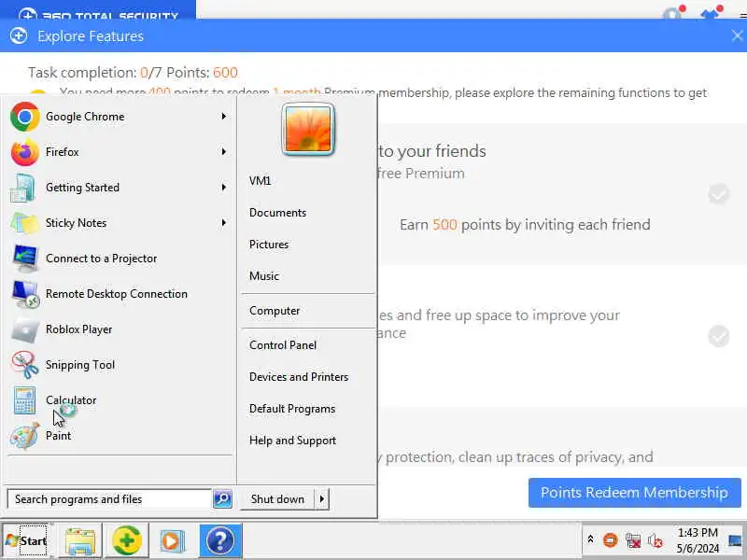Show hidden system tray icons
The height and width of the screenshot is (560, 747).
click(x=590, y=539)
